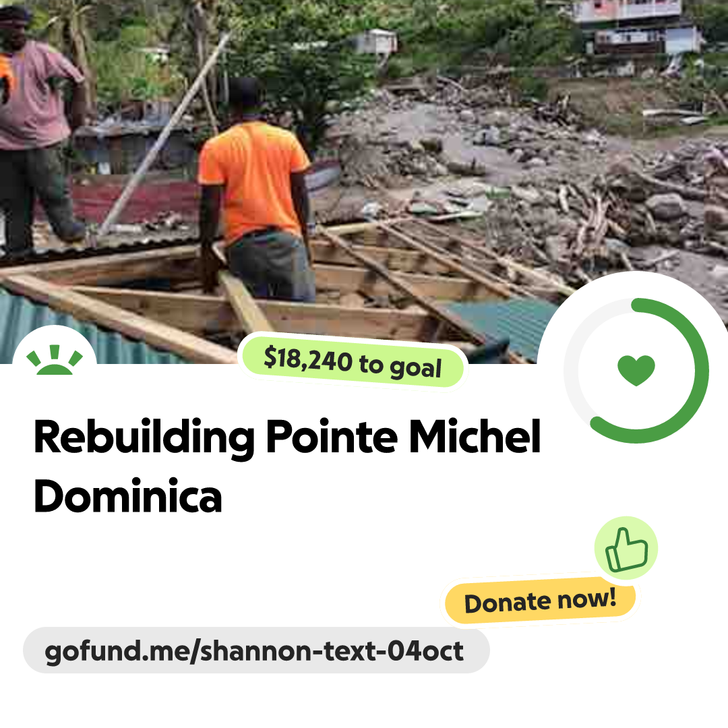This screenshot has height=728, width=728.
Task: Click the small white building among trees
Action: tap(375, 42)
